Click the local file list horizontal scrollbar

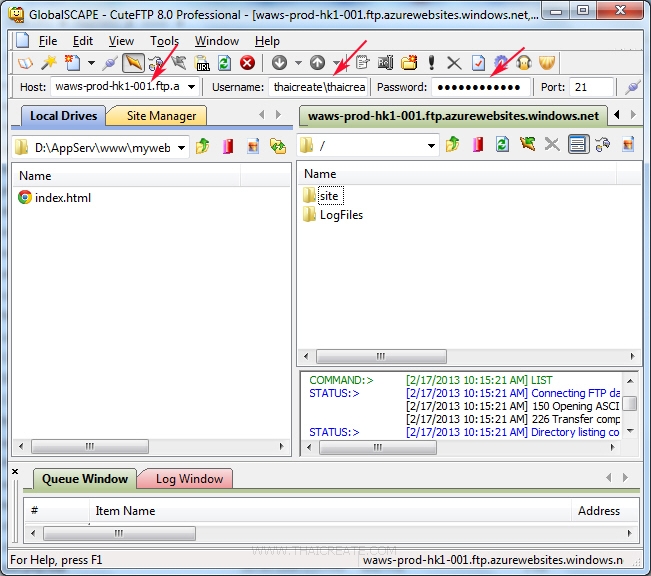(x=90, y=446)
